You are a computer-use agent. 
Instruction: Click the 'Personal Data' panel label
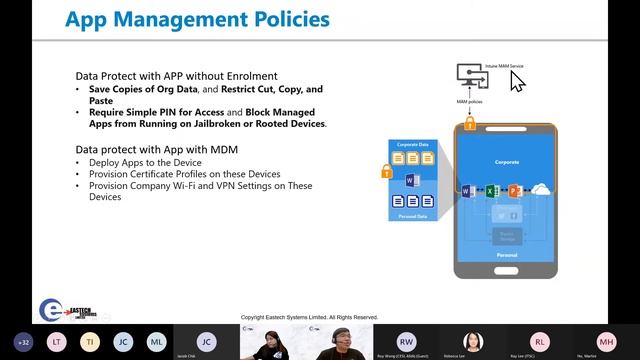click(x=413, y=216)
